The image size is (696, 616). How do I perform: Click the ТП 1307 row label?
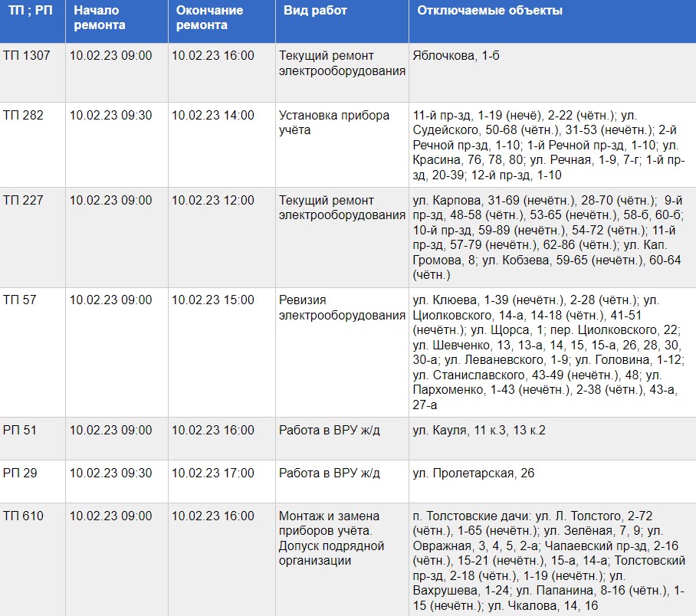(27, 56)
